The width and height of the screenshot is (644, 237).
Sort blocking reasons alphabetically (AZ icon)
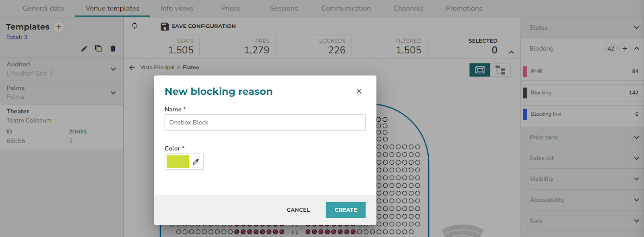tap(611, 49)
